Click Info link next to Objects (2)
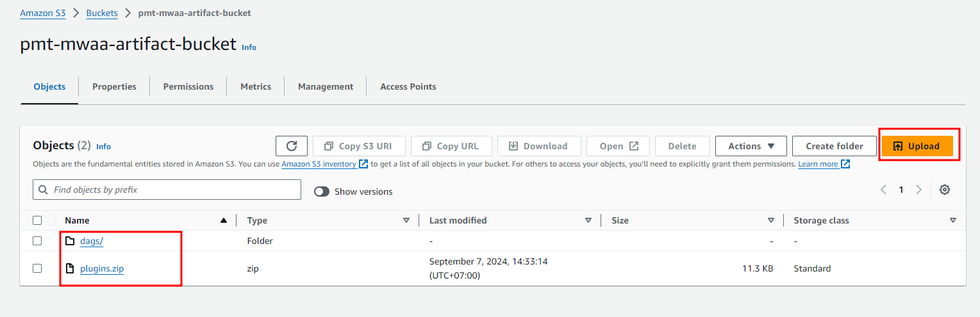This screenshot has width=980, height=317. [103, 147]
